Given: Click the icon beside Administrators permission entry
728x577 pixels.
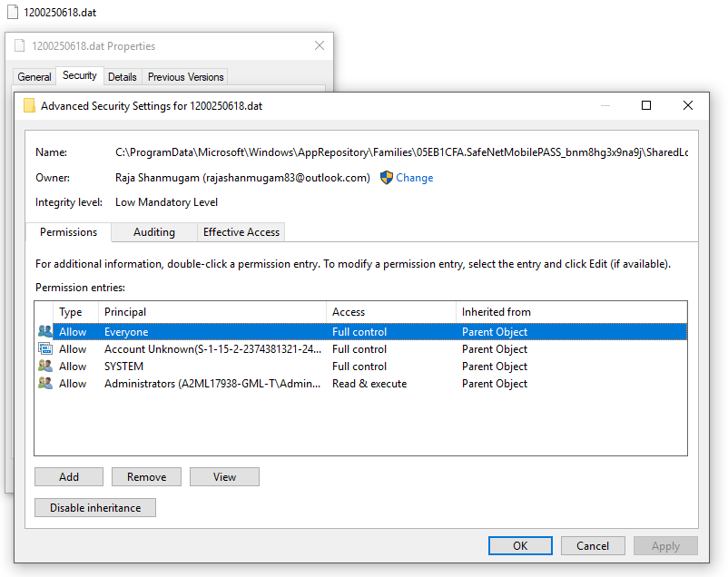Looking at the screenshot, I should point(44,384).
